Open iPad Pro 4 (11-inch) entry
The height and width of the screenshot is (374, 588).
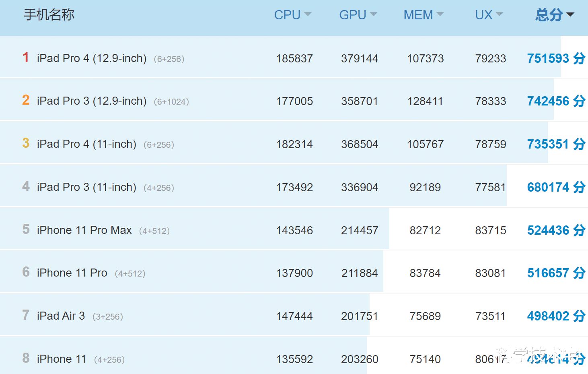tap(86, 144)
